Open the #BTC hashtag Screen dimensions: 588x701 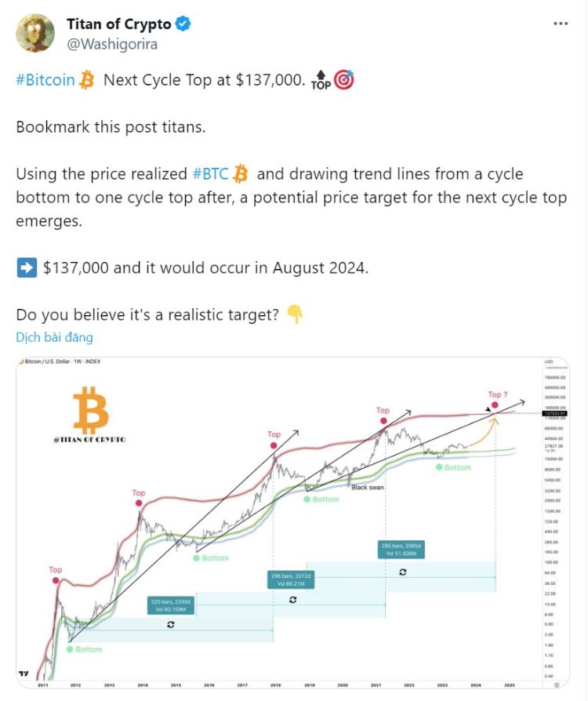[x=210, y=174]
